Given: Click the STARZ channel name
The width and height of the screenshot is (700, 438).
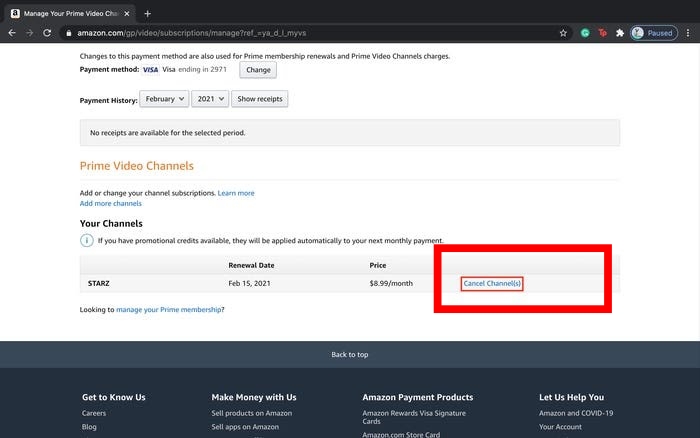Looking at the screenshot, I should pyautogui.click(x=99, y=284).
